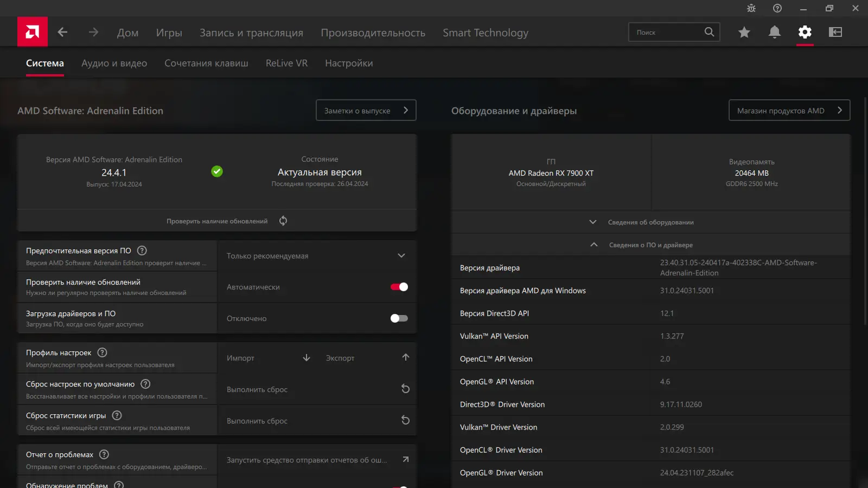Viewport: 868px width, 488px height.
Task: Open the Производительность menu
Action: coord(373,33)
